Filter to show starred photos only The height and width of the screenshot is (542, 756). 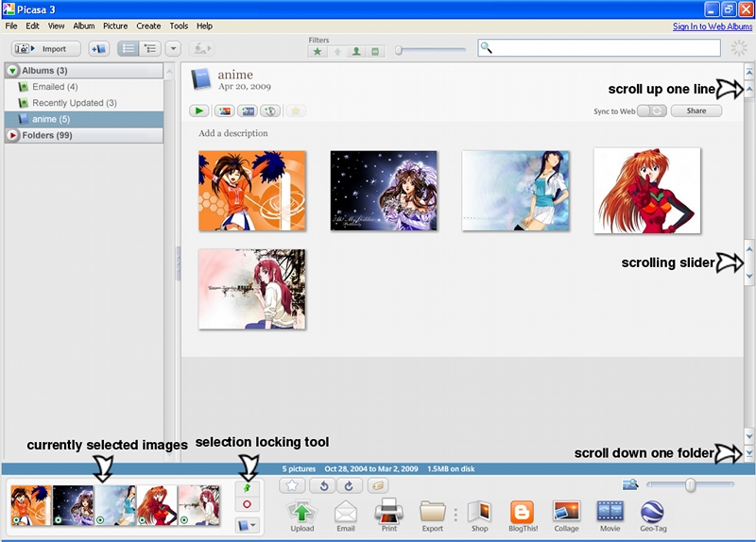pos(318,52)
